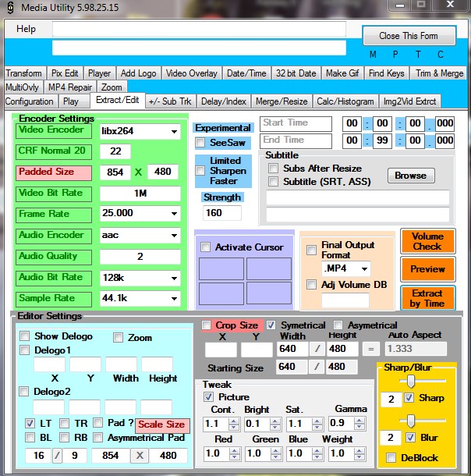
Task: Open the Pix Edit tab
Action: [x=65, y=73]
